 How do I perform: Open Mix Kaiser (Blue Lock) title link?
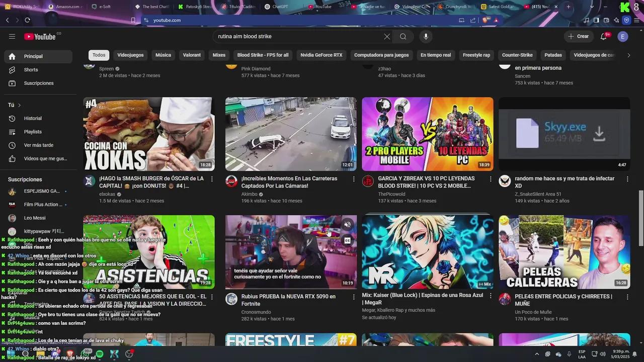(423, 299)
